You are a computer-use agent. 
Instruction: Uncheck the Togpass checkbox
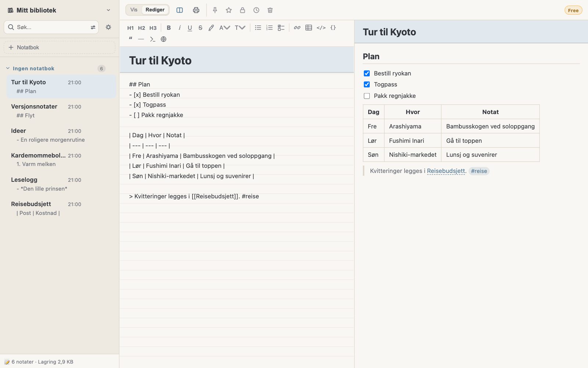[x=367, y=84]
